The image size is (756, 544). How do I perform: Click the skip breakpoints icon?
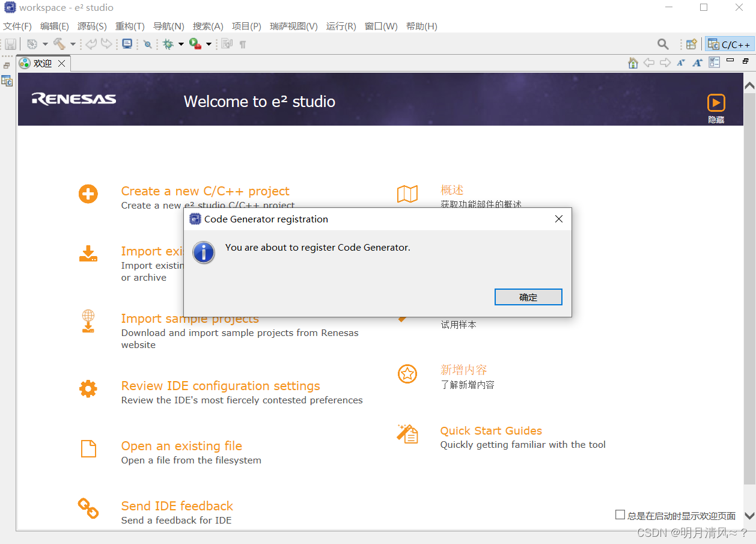[147, 44]
